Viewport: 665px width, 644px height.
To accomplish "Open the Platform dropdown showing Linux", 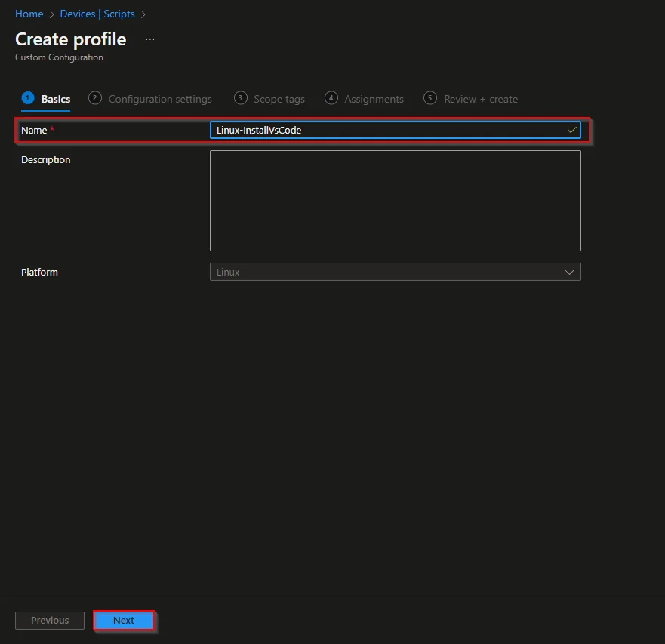I will click(396, 272).
